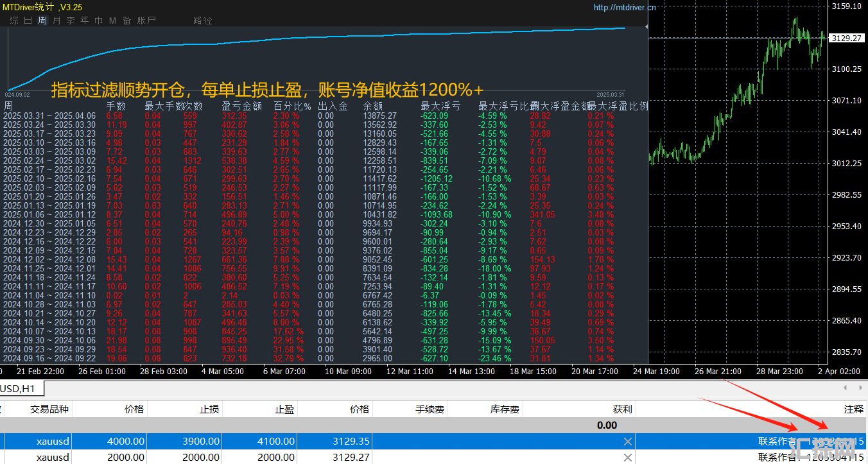Click the 止损 column header
868x464 pixels.
click(209, 409)
